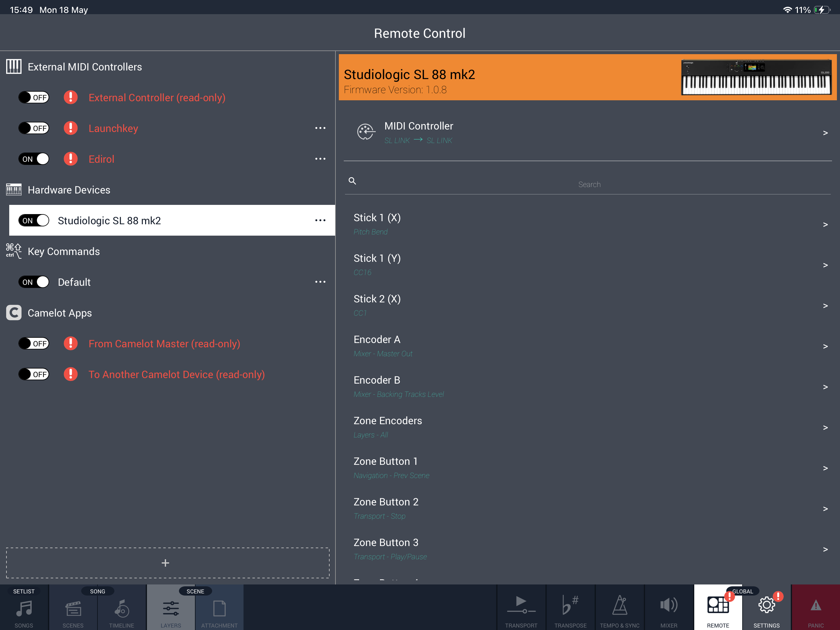Open the Timeline icon
The height and width of the screenshot is (630, 840).
[x=121, y=608]
